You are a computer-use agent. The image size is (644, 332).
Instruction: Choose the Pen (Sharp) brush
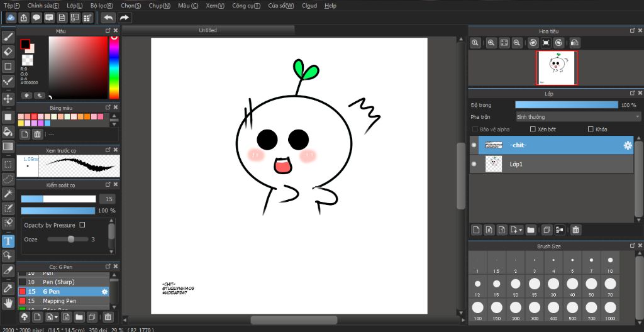tap(64, 282)
